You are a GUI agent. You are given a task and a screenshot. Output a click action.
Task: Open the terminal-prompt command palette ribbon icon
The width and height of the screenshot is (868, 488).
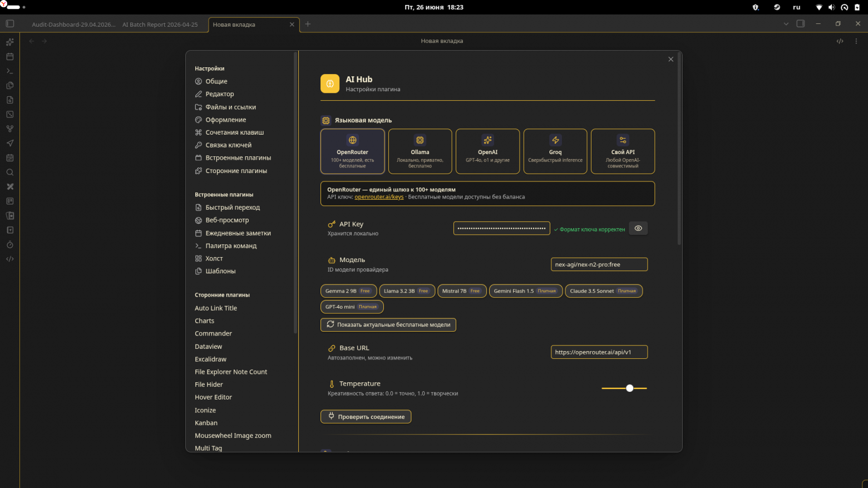point(9,71)
